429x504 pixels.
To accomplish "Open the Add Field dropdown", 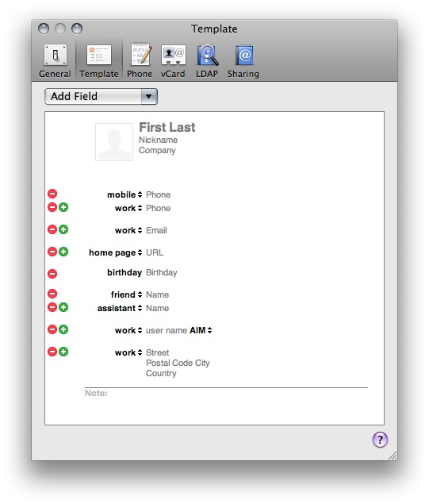I will click(x=102, y=96).
